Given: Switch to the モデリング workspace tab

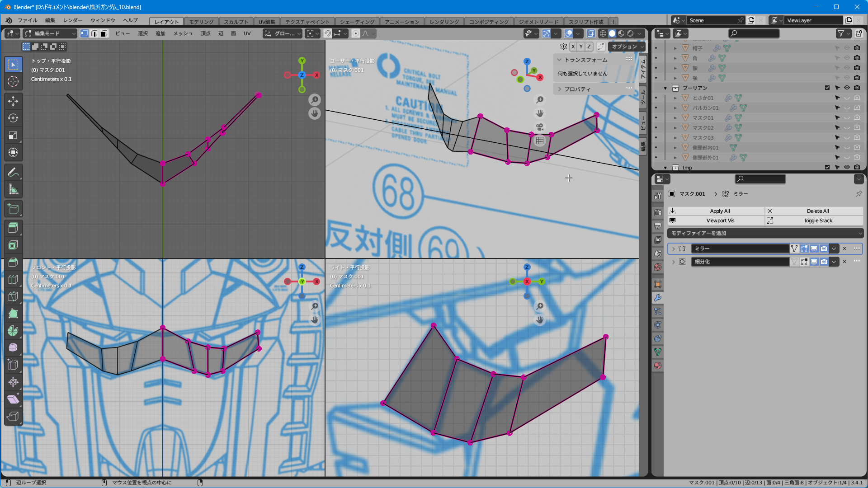Looking at the screenshot, I should tap(201, 22).
